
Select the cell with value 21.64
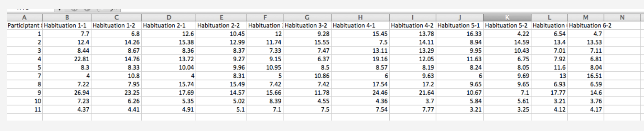coord(413,93)
